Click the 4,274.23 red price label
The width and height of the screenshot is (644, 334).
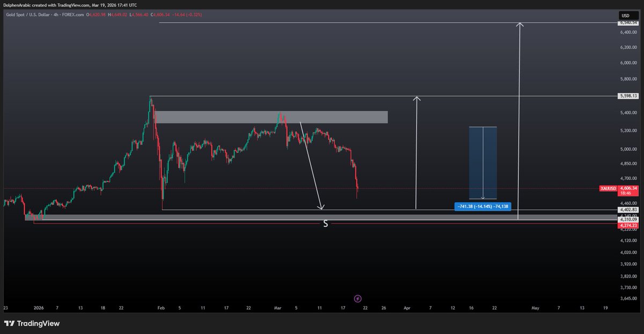(628, 226)
